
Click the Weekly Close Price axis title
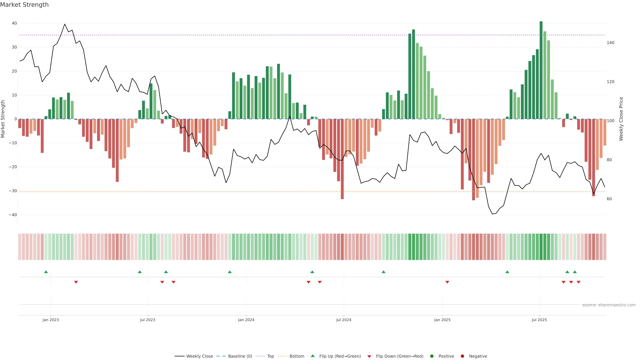pyautogui.click(x=621, y=119)
